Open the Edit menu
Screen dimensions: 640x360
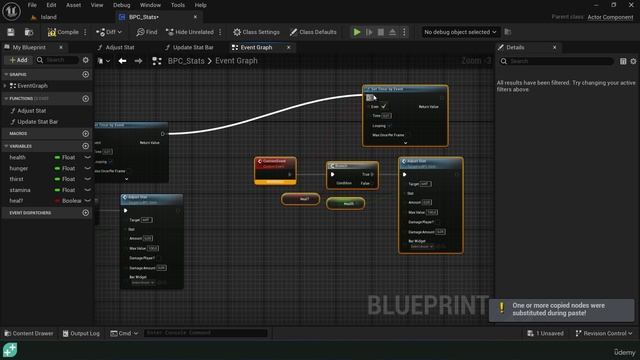(51, 5)
